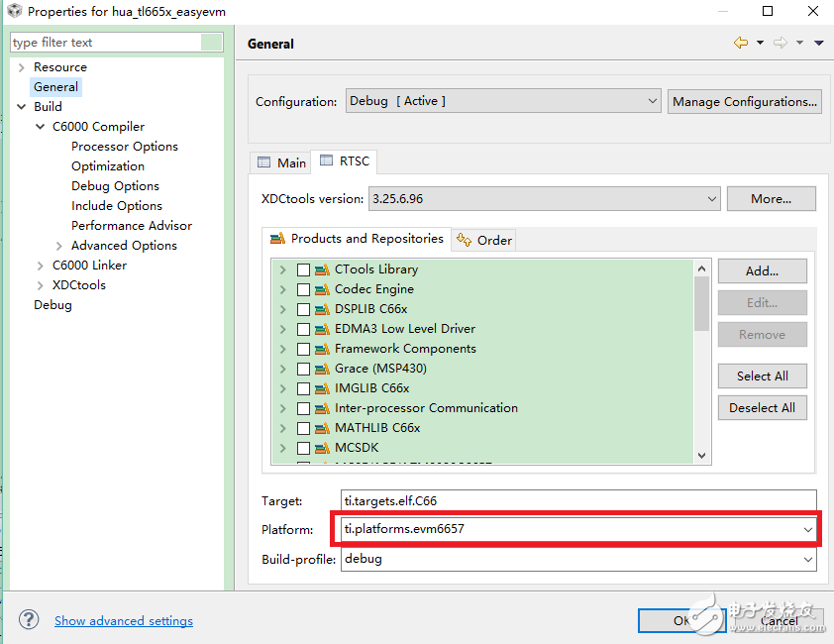Switch to the Main tab

[281, 162]
